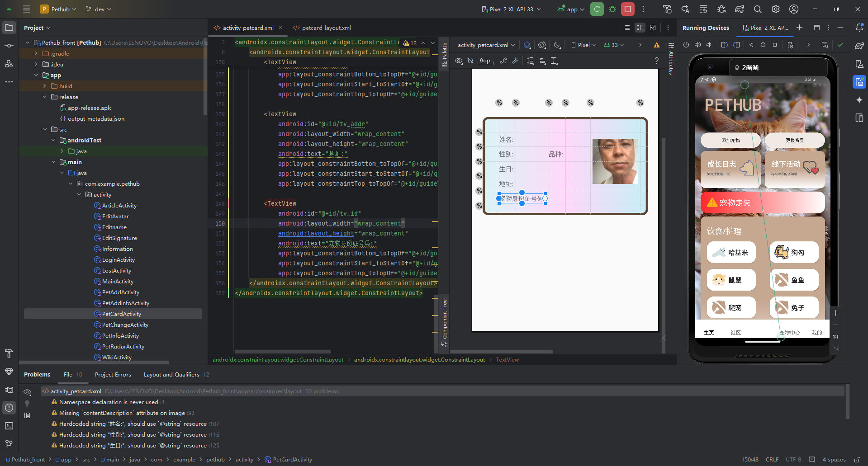
Task: Open the dev branch dropdown
Action: click(99, 9)
